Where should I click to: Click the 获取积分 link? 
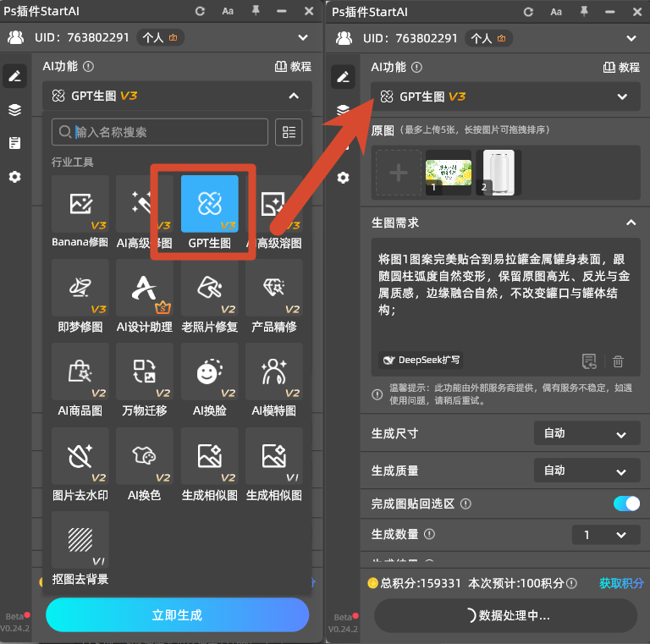[x=621, y=584]
